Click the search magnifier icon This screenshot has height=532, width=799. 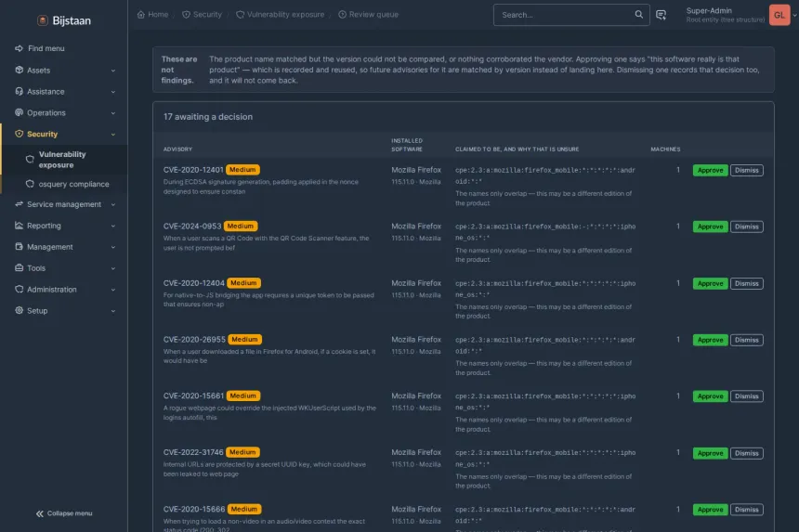click(x=638, y=14)
